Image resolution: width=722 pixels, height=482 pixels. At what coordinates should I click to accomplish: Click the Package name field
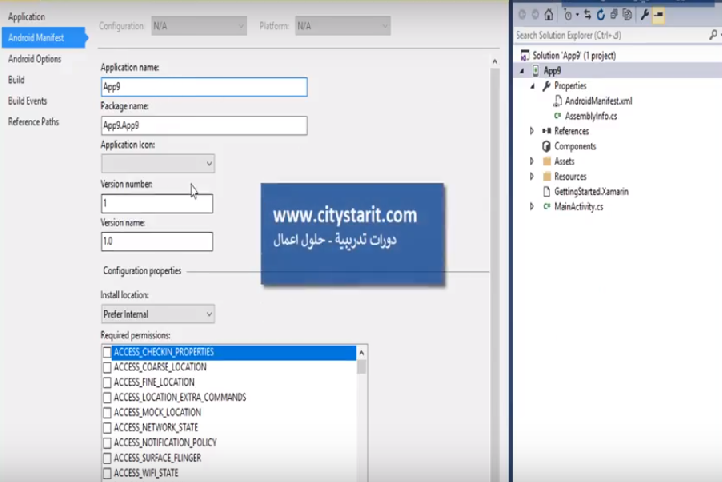click(204, 125)
